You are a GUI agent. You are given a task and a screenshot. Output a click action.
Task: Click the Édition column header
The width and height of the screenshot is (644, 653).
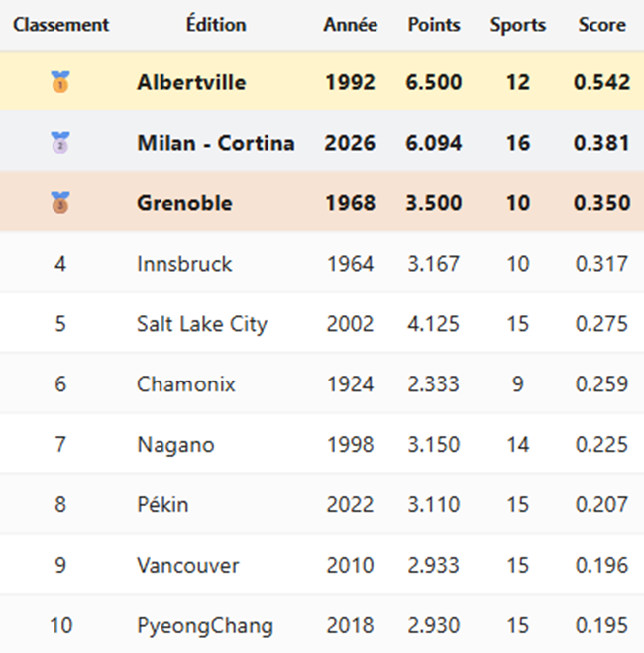click(x=216, y=25)
